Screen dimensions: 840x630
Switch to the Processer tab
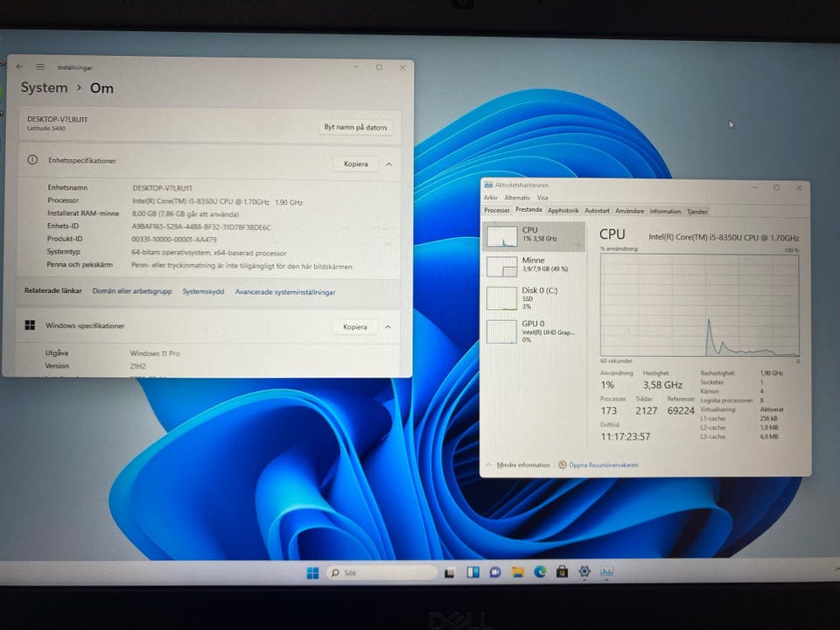[497, 211]
